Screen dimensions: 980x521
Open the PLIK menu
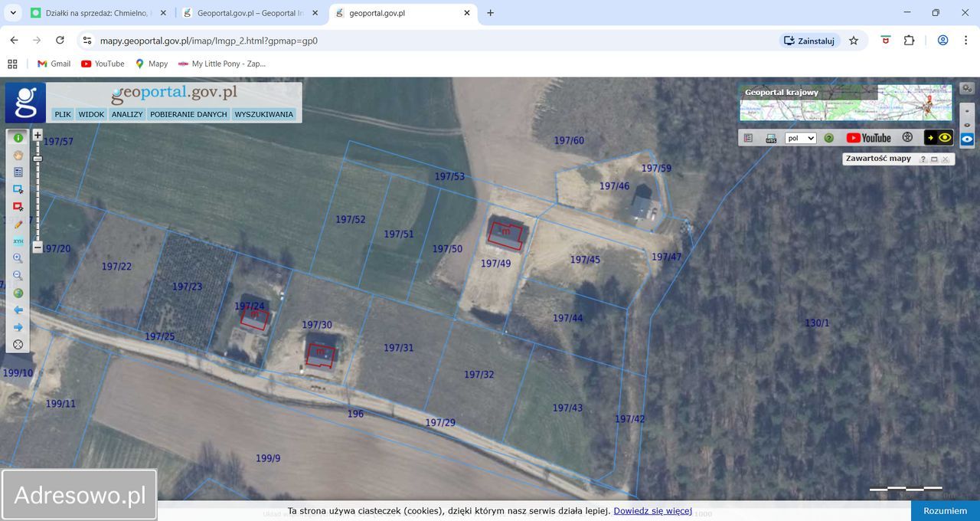[x=63, y=114]
